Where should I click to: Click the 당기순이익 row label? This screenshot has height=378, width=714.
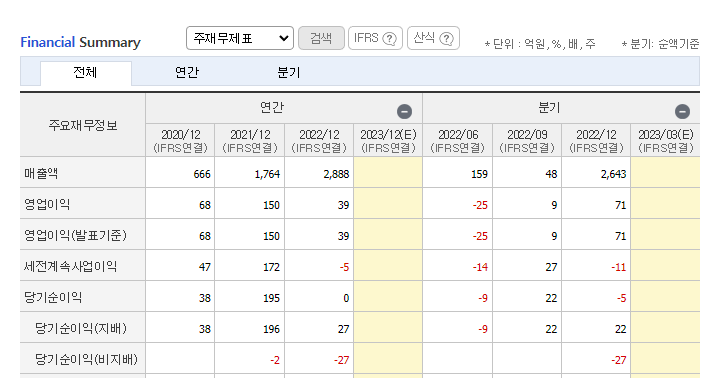coord(53,297)
